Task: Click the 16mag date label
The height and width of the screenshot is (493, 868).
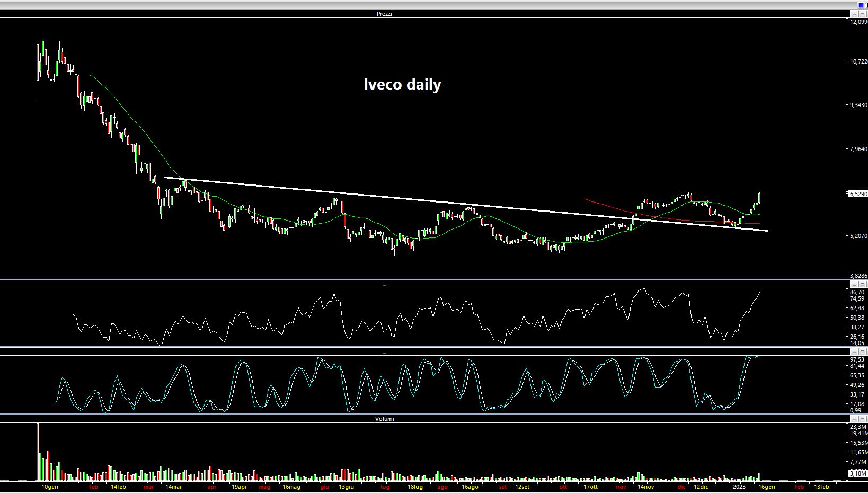Action: (x=291, y=487)
